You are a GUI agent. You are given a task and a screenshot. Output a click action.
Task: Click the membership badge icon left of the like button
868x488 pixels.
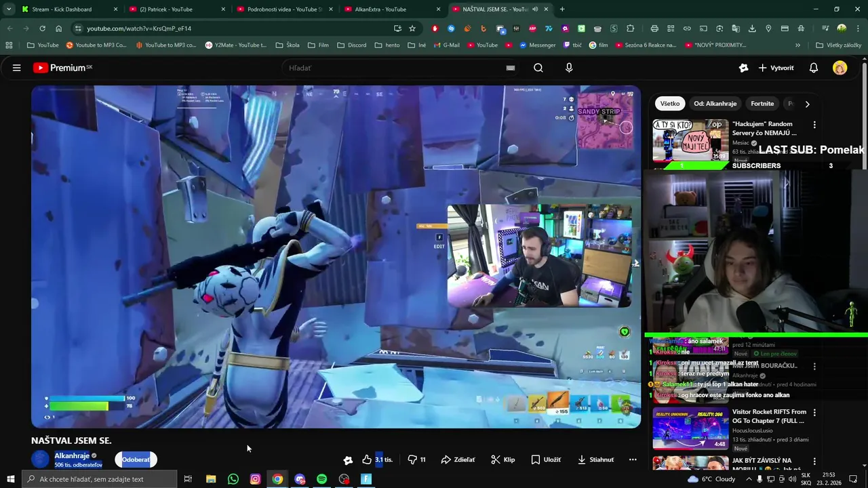[x=348, y=460]
